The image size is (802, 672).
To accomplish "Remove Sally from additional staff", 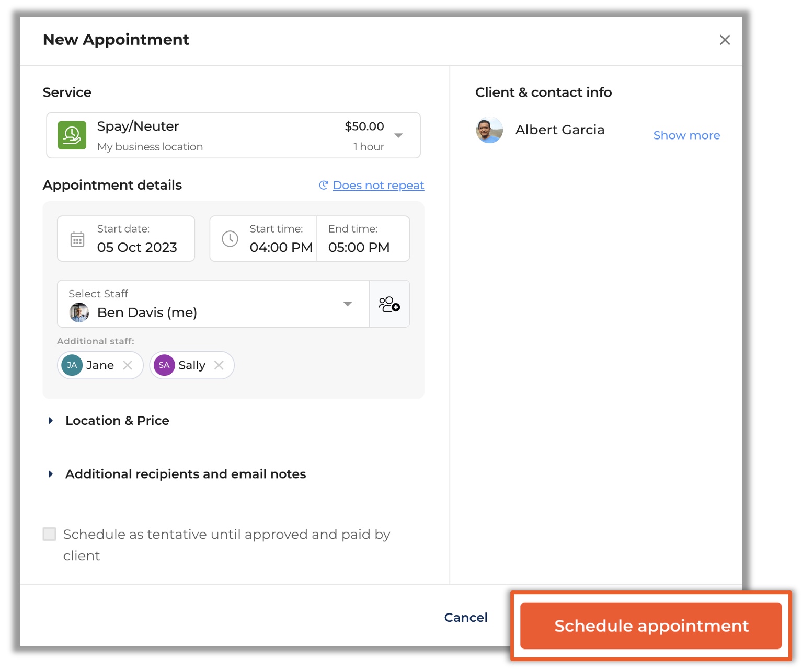I will pos(219,365).
